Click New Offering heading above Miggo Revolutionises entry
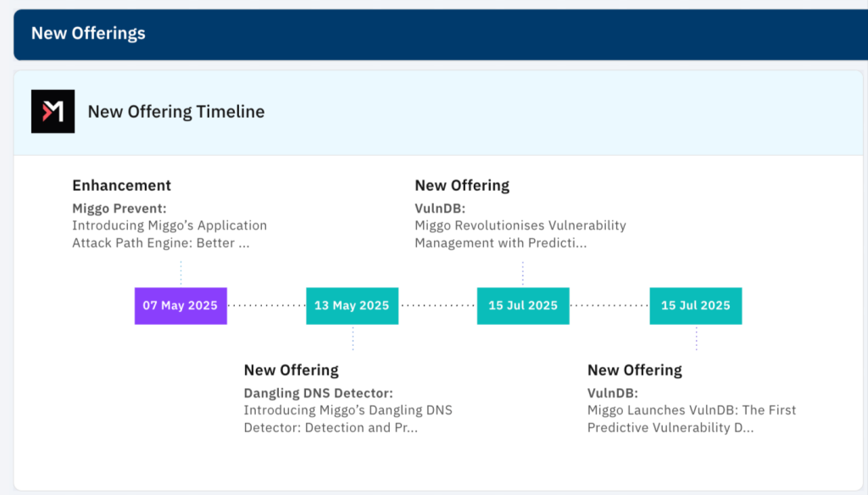 pos(462,185)
